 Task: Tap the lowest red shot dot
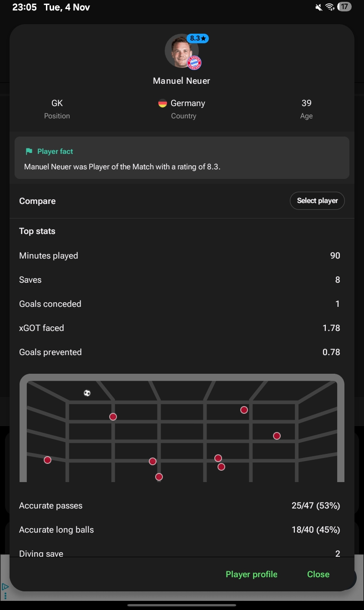click(x=159, y=477)
